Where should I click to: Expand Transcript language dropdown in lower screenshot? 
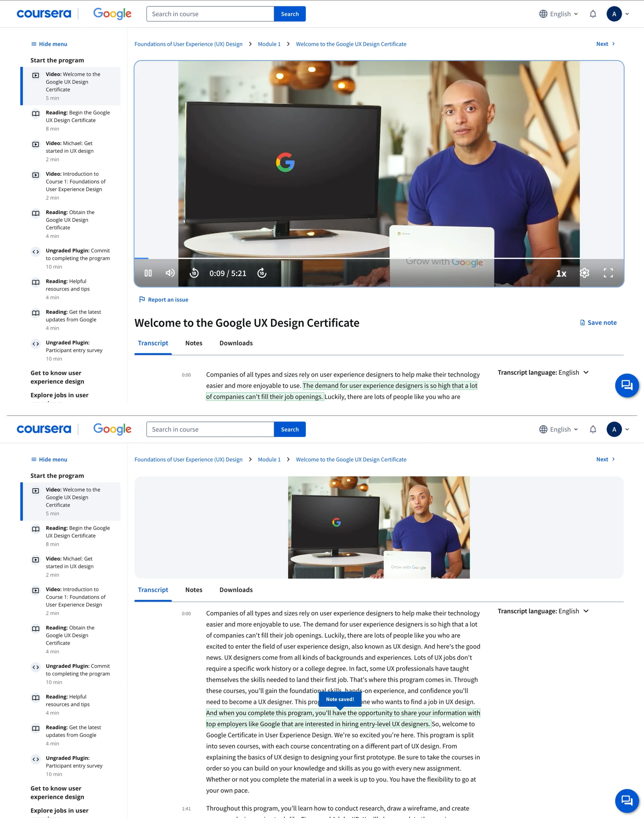[x=543, y=611]
